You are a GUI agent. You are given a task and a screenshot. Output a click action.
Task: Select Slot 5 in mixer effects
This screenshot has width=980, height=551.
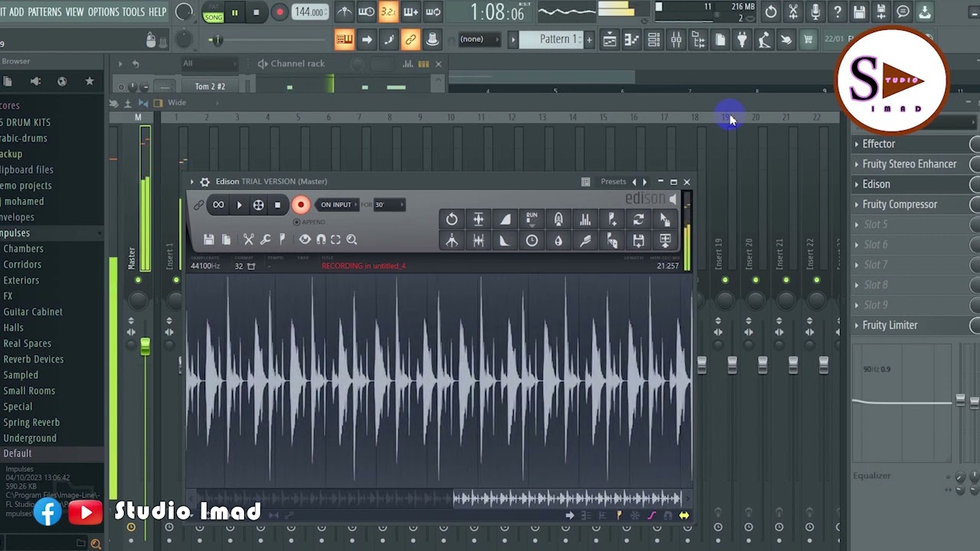coord(911,224)
